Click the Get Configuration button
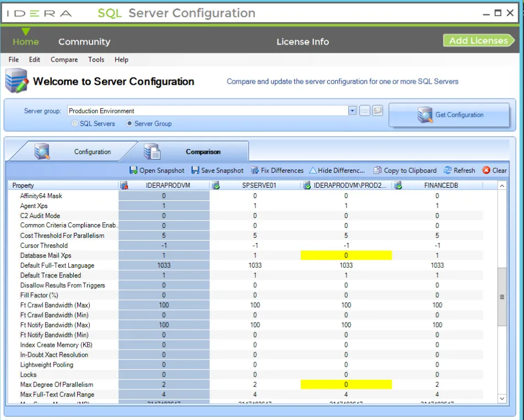This screenshot has width=524, height=420. click(450, 114)
